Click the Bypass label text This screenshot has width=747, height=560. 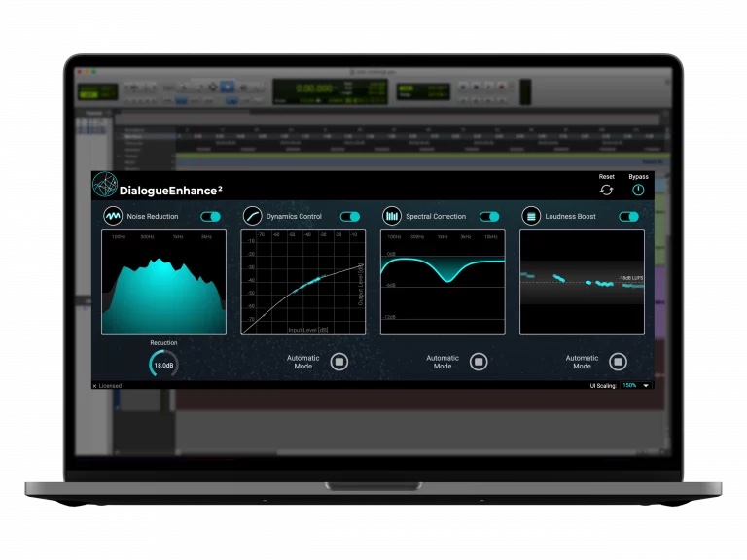638,177
